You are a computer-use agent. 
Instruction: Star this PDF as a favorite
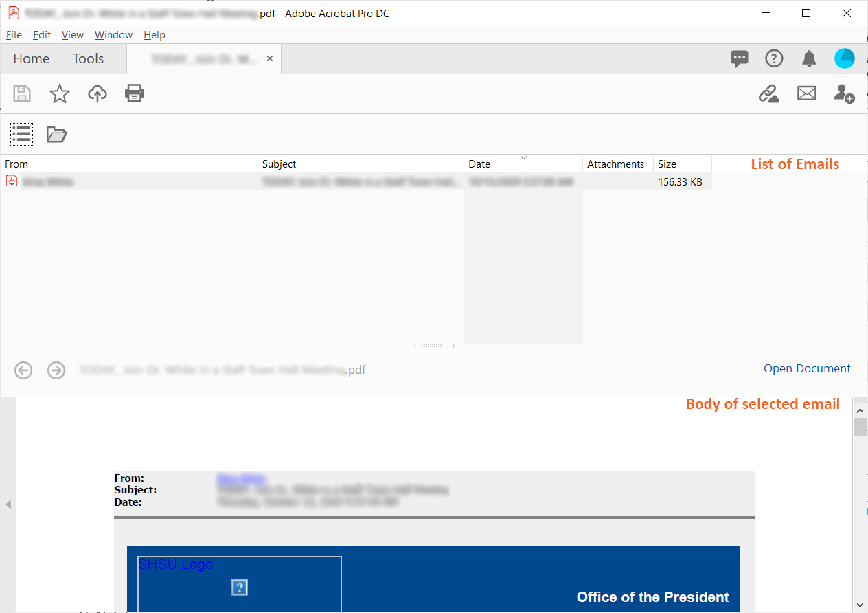(x=59, y=93)
